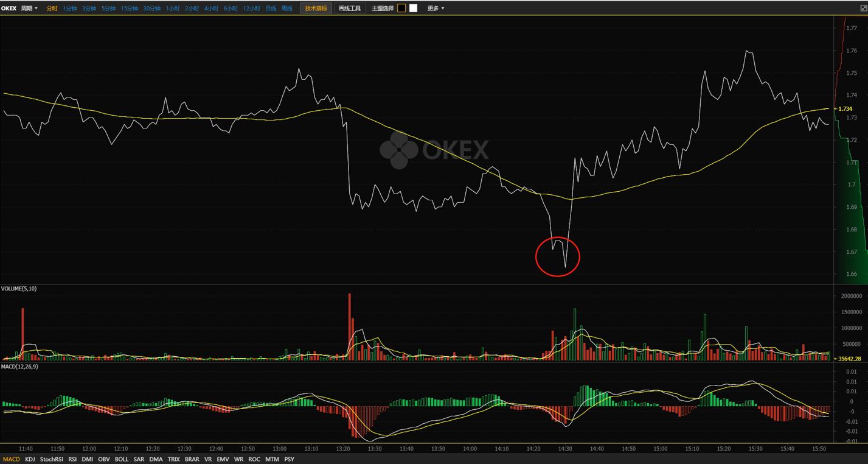Click the MACD(12,26,9) pane label
Viewport: 868px width, 464px height.
[18, 367]
